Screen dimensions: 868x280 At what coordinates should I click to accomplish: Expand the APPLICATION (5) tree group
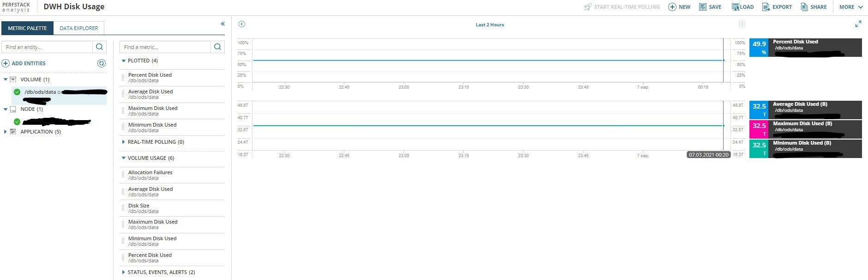pos(6,132)
